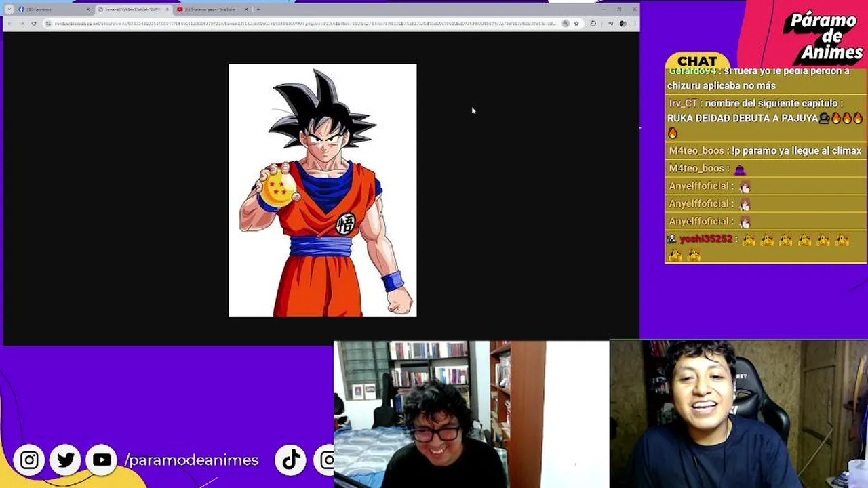The height and width of the screenshot is (488, 868).
Task: Click the TikTok icon in overlay
Action: click(x=291, y=460)
